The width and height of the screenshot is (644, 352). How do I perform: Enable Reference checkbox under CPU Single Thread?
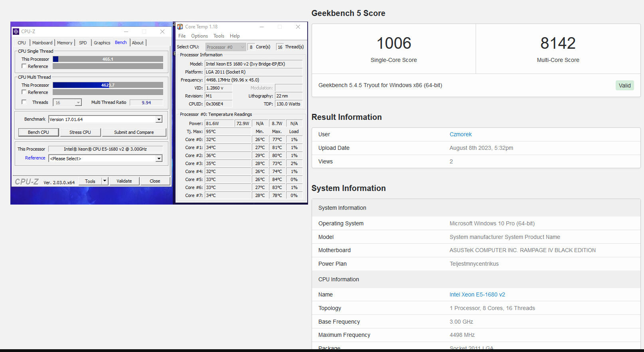coord(24,66)
